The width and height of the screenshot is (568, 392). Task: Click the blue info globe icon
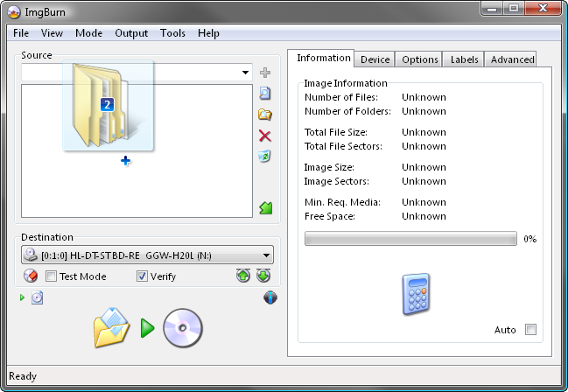click(270, 297)
